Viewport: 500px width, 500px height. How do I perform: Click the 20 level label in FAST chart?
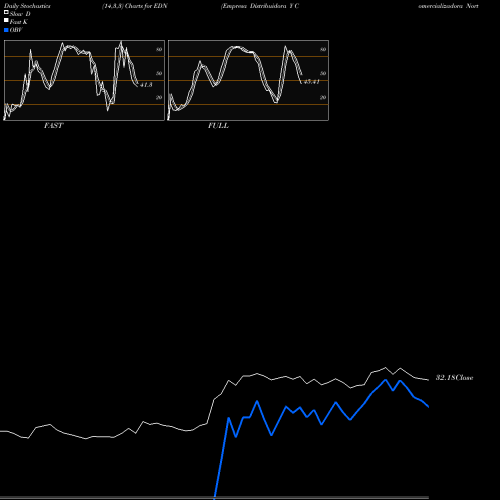point(159,97)
